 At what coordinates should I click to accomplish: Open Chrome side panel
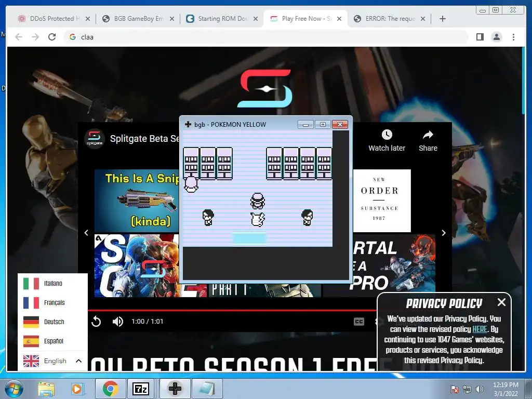pyautogui.click(x=480, y=37)
